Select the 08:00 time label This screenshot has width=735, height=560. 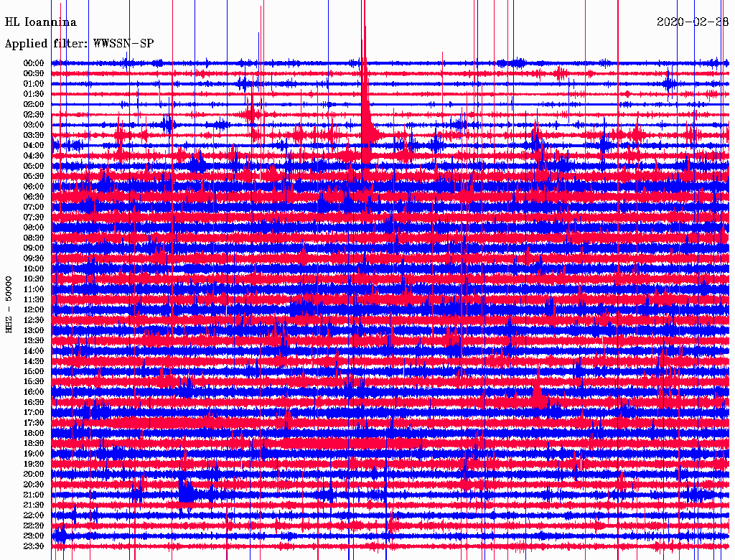pyautogui.click(x=34, y=228)
